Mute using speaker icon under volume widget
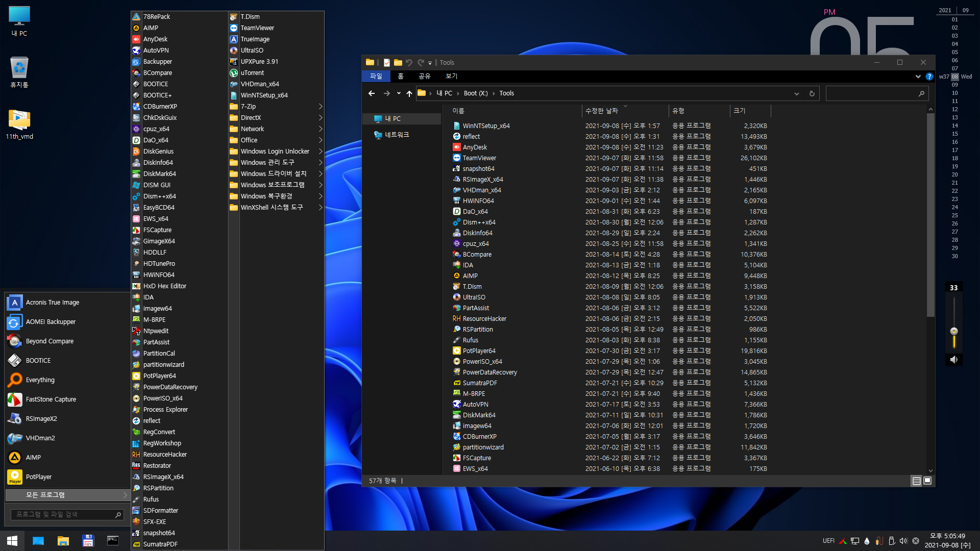980x551 pixels. [x=953, y=360]
